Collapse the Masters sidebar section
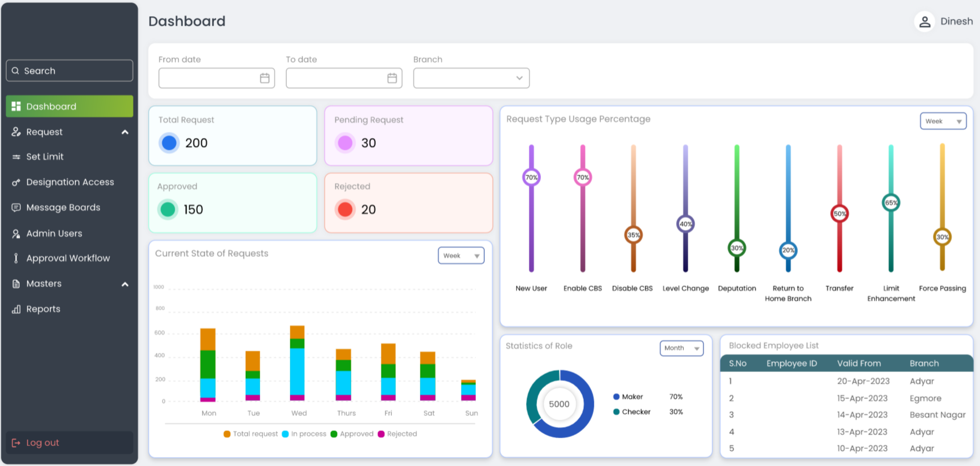 [x=125, y=284]
